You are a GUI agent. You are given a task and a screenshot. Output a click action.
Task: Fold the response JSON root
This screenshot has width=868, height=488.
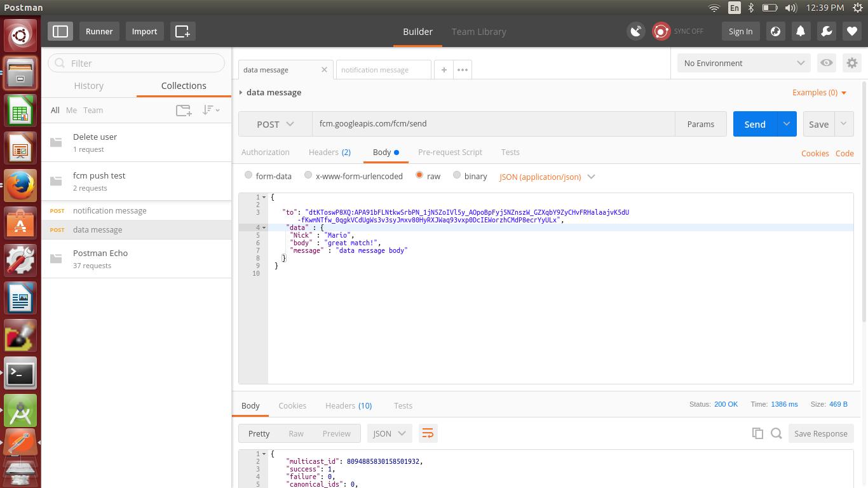coord(264,454)
